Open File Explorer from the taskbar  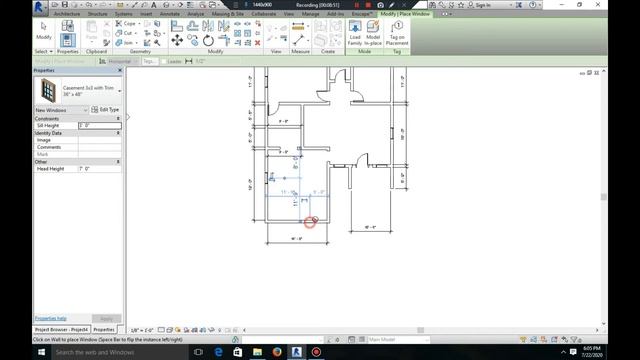[257, 352]
